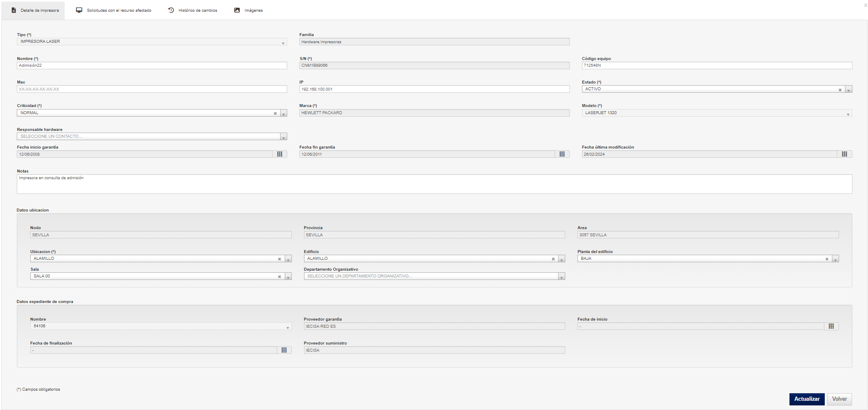The height and width of the screenshot is (410, 868).
Task: Click the Volver button
Action: click(839, 399)
